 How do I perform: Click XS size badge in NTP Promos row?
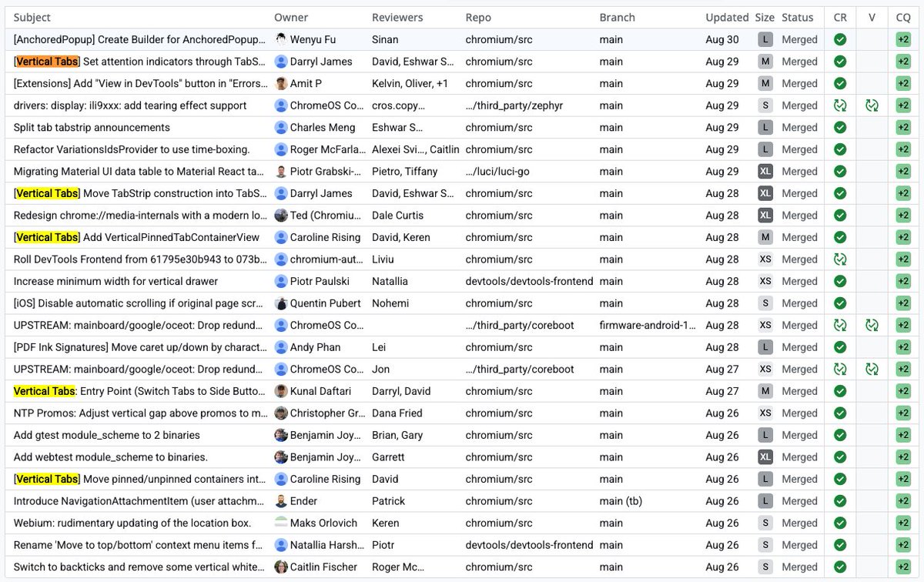(765, 413)
